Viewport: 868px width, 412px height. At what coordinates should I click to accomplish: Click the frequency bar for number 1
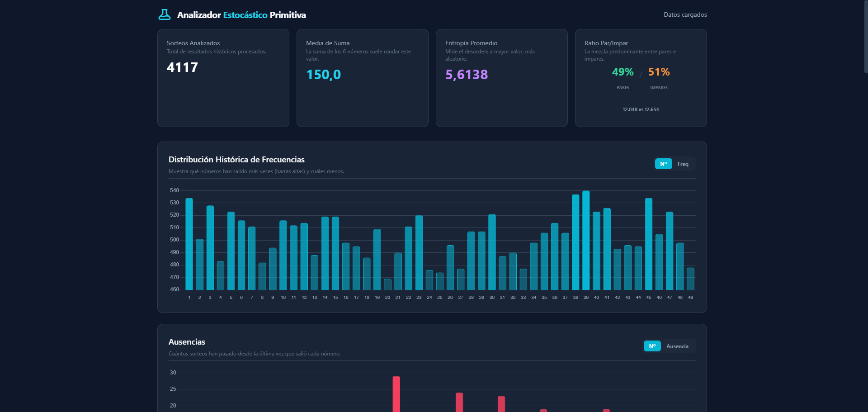pyautogui.click(x=189, y=244)
